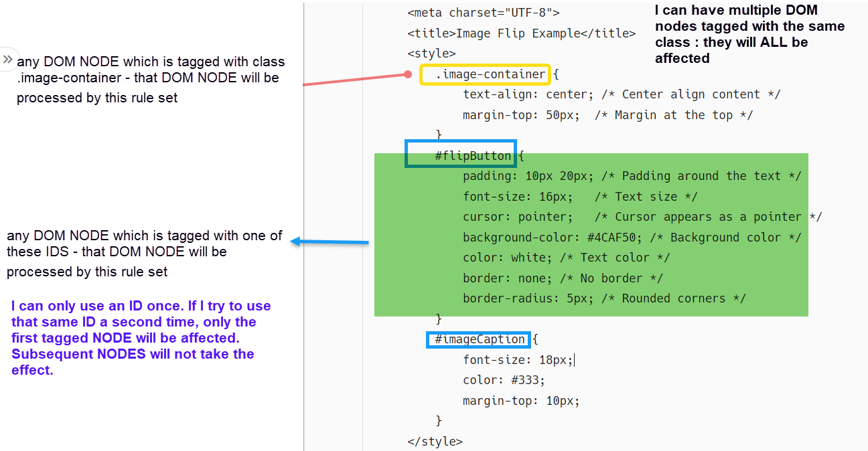Click the background-color #4CAF50 code line
Screen dimensions: 868x451
click(x=632, y=238)
